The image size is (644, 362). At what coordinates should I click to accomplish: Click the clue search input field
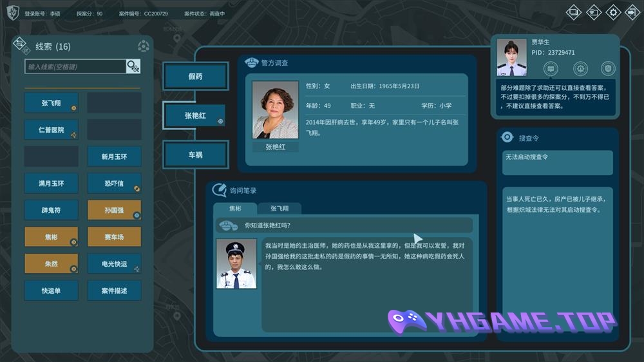click(x=75, y=66)
